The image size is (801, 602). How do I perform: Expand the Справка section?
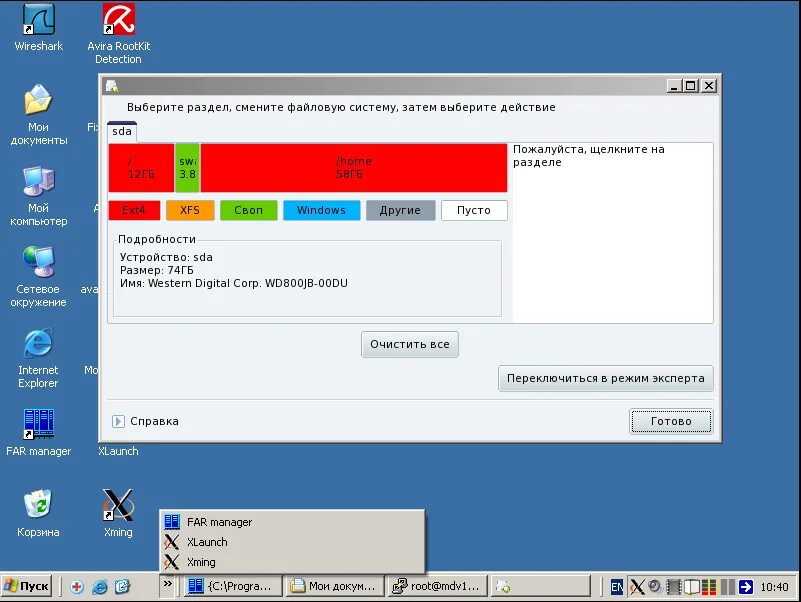tap(146, 421)
